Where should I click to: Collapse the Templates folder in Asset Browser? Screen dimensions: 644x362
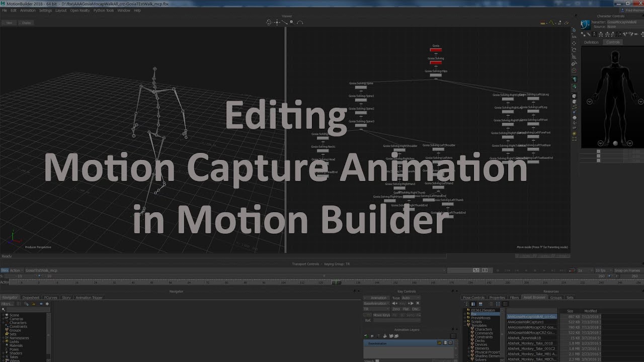pos(465,325)
